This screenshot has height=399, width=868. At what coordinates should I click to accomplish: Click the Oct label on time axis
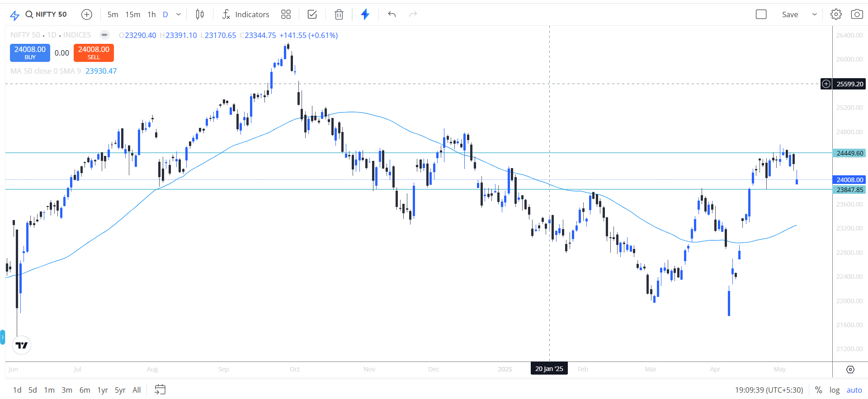point(295,369)
